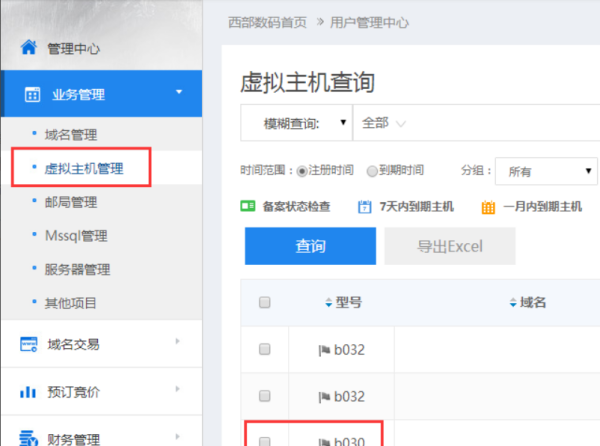Click the sort arrows next to 型号
This screenshot has height=446, width=600.
click(328, 303)
